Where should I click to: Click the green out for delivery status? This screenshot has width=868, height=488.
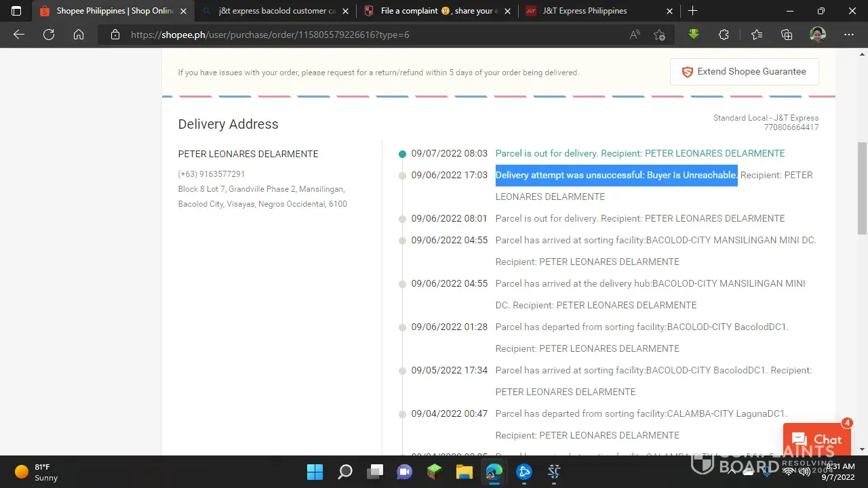coord(640,153)
